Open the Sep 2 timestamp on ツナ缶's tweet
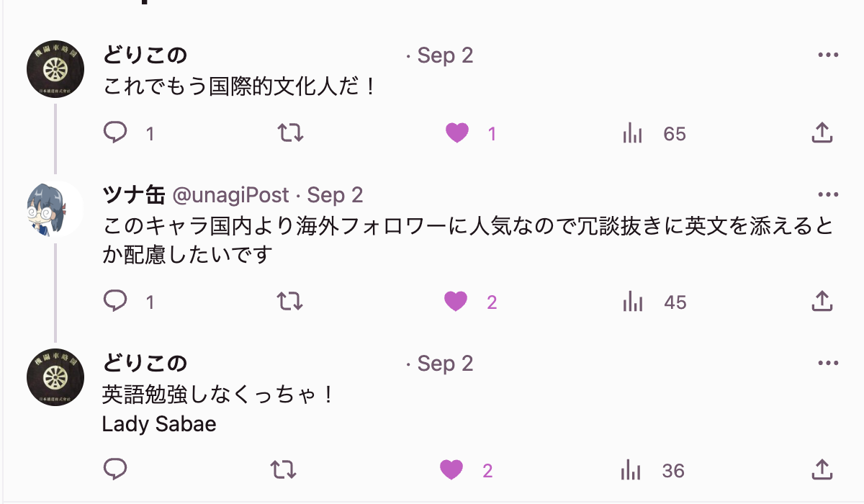 [x=335, y=195]
